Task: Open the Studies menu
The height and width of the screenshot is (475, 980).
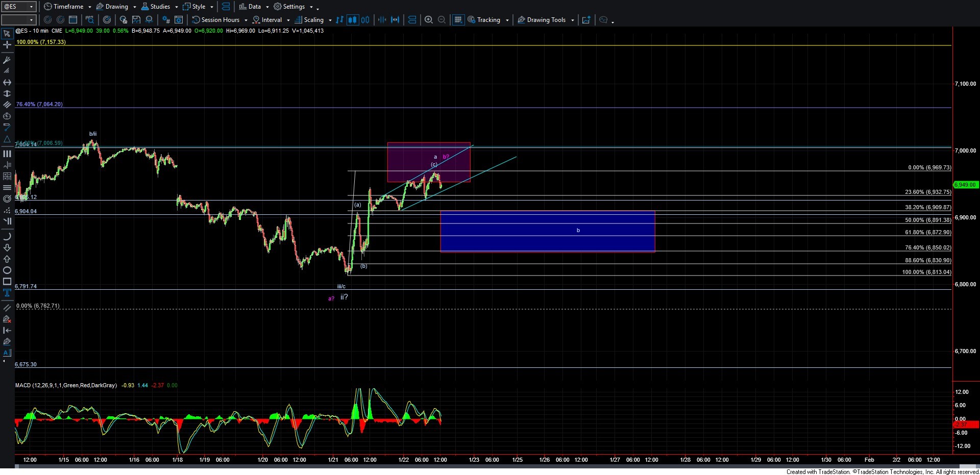Action: 159,7
